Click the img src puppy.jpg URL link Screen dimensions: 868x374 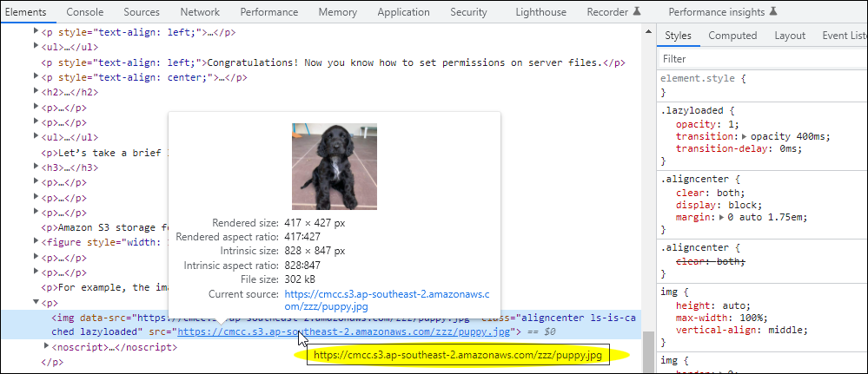pyautogui.click(x=343, y=332)
